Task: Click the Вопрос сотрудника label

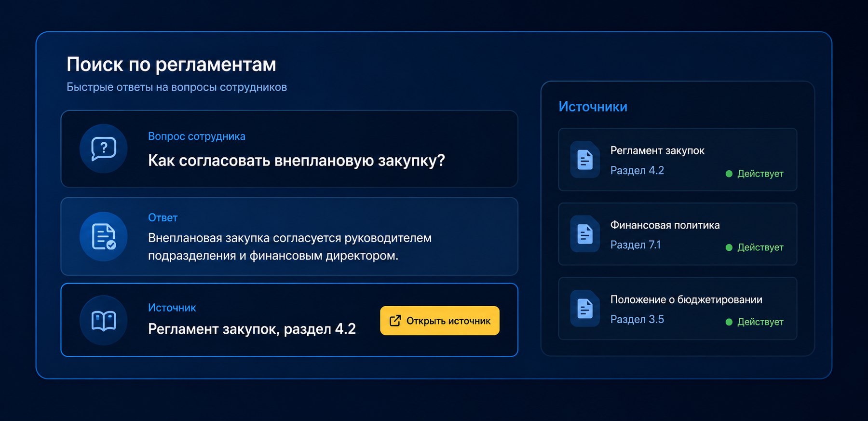Action: 197,136
